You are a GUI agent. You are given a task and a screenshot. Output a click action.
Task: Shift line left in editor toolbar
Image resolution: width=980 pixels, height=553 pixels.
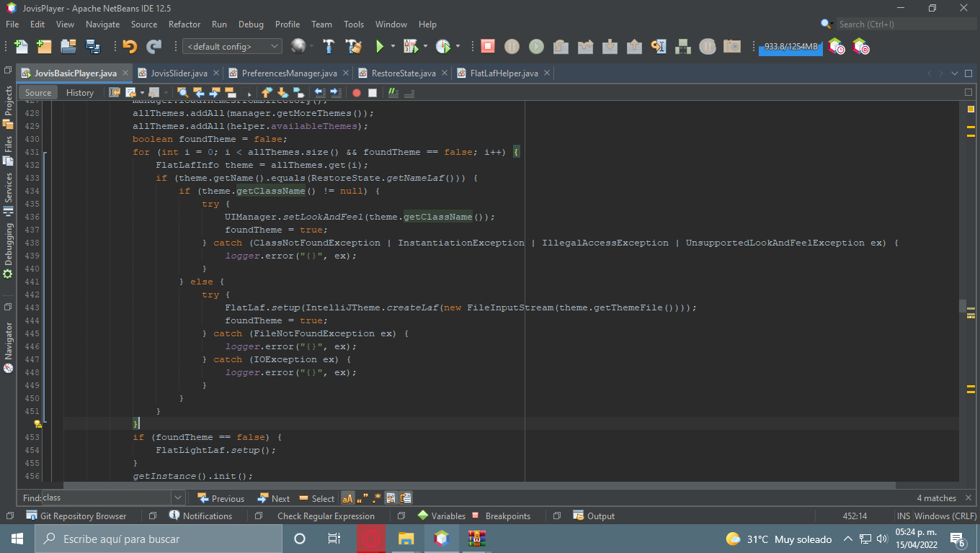tap(320, 92)
